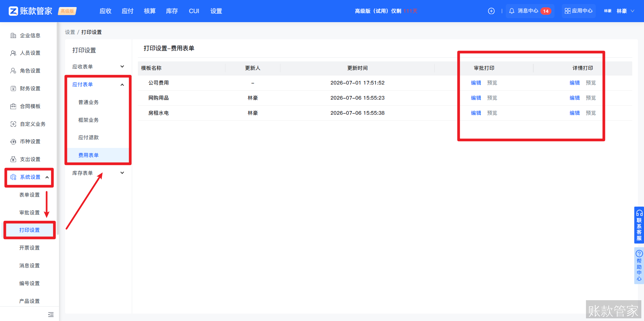Viewport: 644px width, 321px height.
Task: Preview 详情打印 template for 网购用品
Action: (591, 98)
